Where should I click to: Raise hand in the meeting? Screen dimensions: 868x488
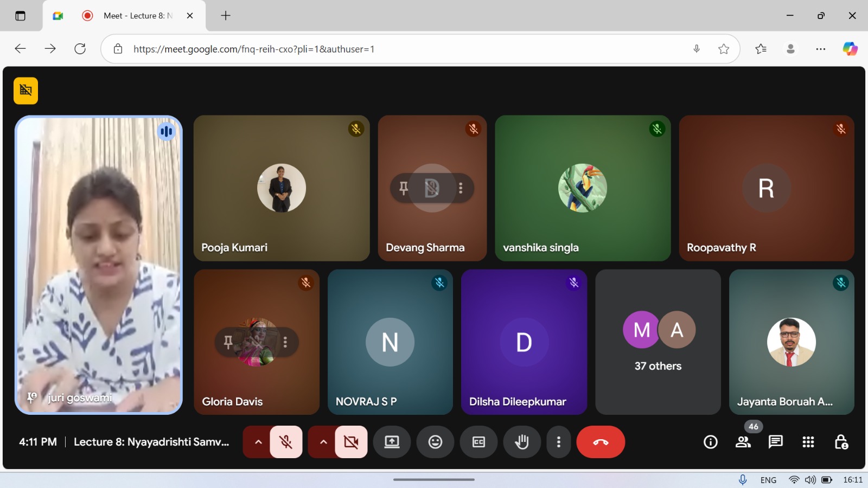(x=522, y=442)
